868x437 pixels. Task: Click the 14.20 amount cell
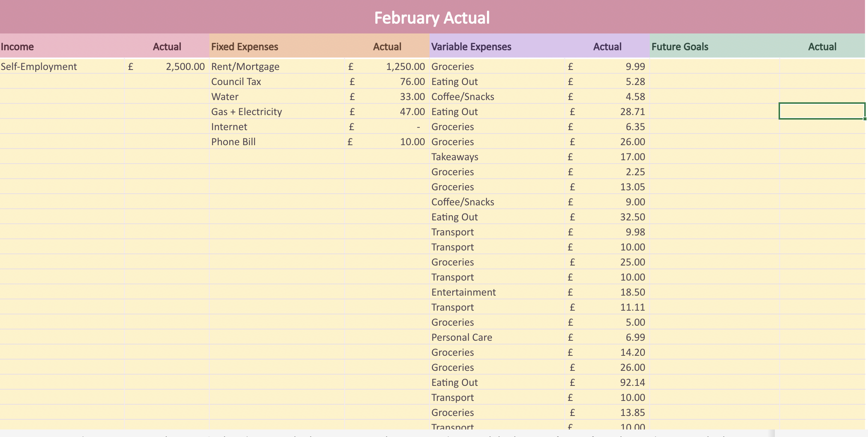tap(607, 352)
